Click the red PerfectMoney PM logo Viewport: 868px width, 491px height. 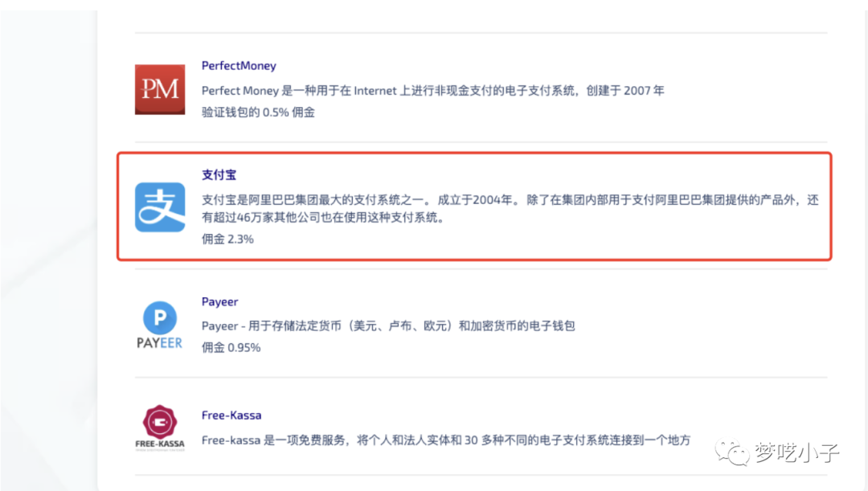(160, 90)
